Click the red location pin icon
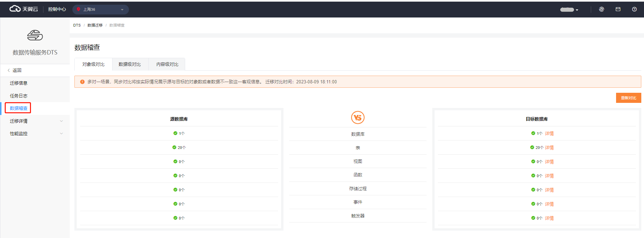 78,9
